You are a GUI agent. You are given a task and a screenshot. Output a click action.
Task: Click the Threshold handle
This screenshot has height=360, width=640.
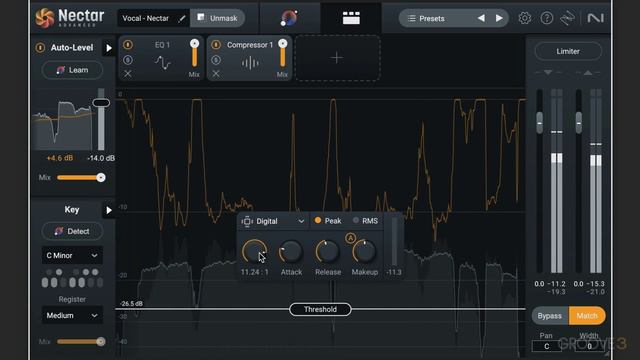point(320,309)
